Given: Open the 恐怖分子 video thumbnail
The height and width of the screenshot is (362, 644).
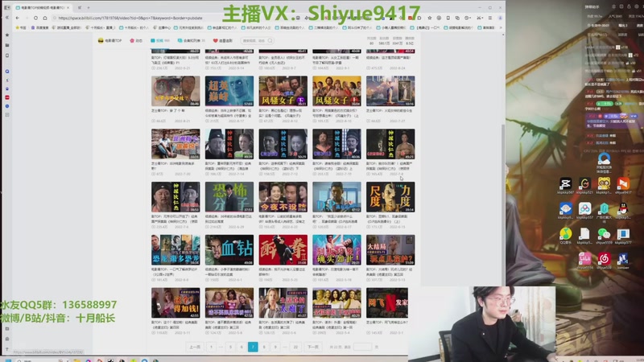Looking at the screenshot, I should 229,197.
